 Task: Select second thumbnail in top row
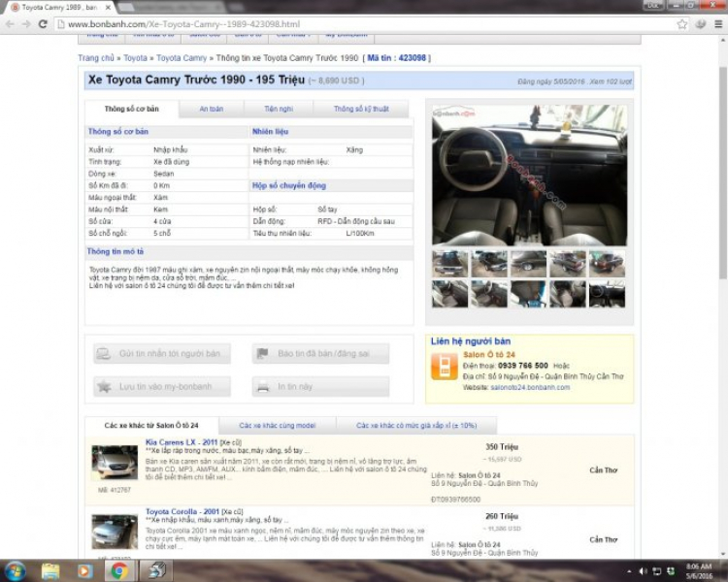pos(489,264)
